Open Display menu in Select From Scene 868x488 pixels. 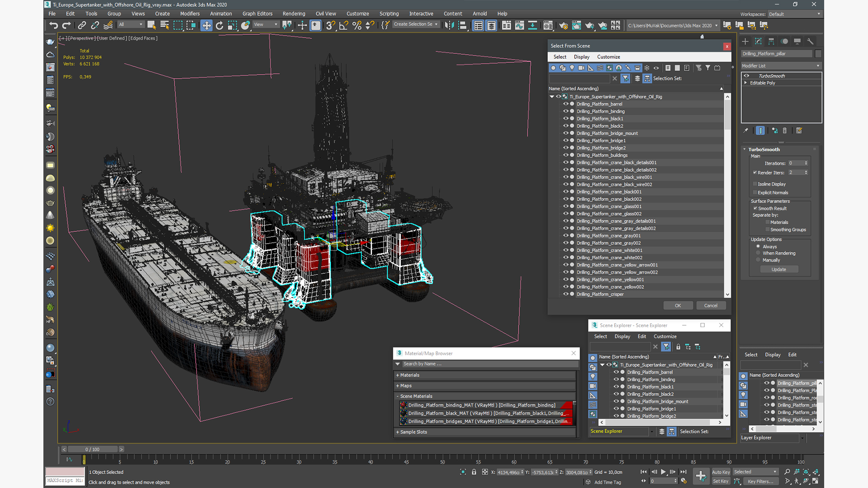pos(581,57)
